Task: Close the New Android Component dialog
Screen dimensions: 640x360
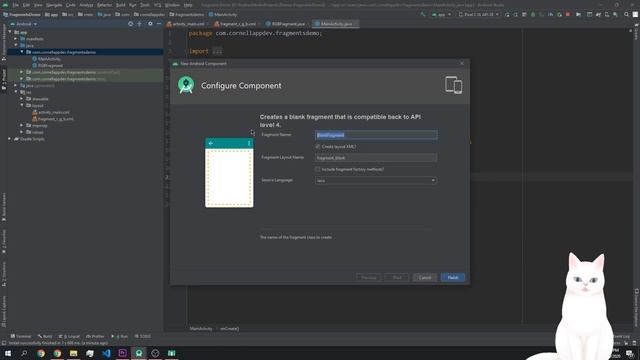Action: [x=462, y=63]
